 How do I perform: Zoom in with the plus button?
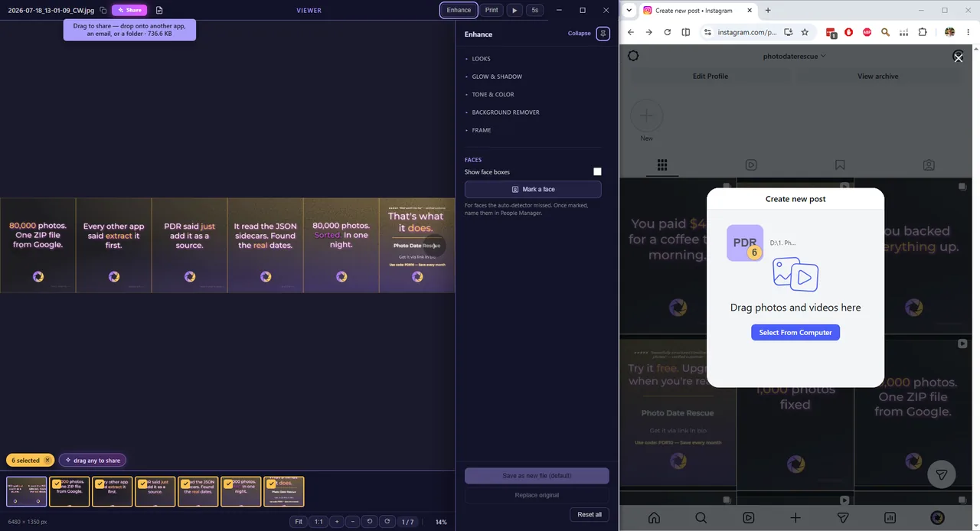[336, 522]
